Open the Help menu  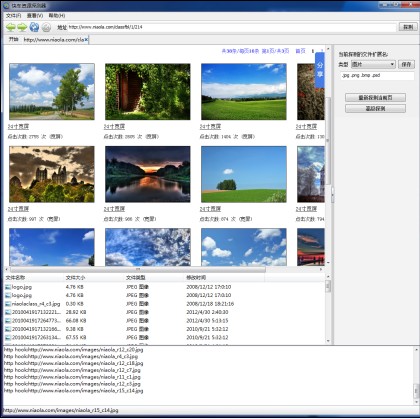point(57,16)
